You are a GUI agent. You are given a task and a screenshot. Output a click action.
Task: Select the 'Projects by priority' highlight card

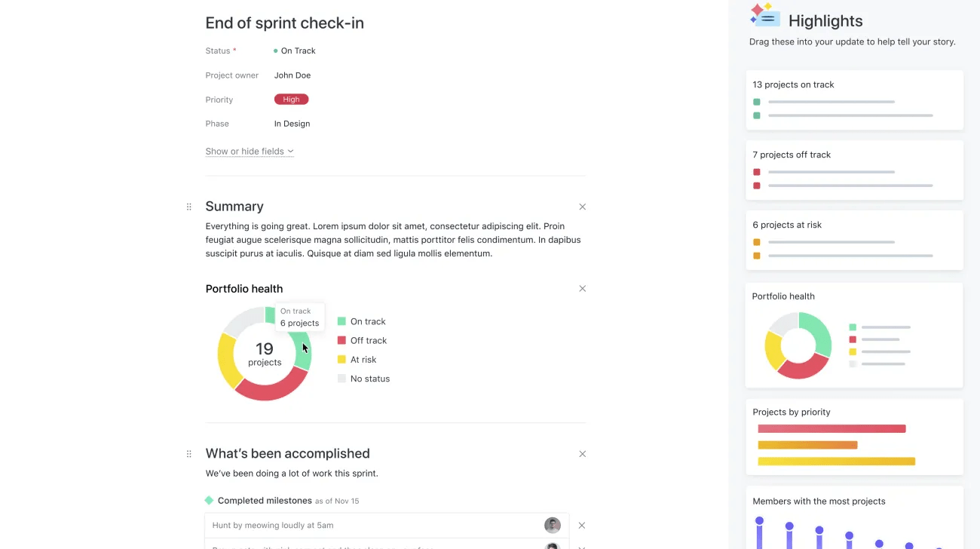[x=853, y=437]
